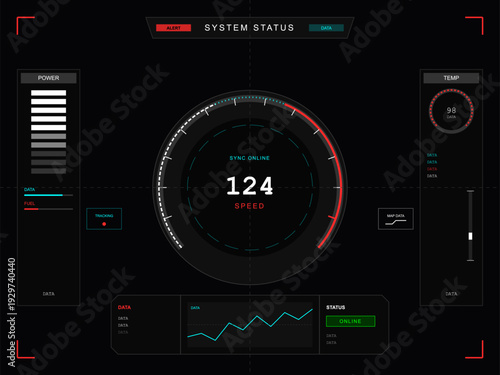The image size is (500, 375).
Task: Click the vertical slider handle in TEMP panel
Action: (x=470, y=236)
